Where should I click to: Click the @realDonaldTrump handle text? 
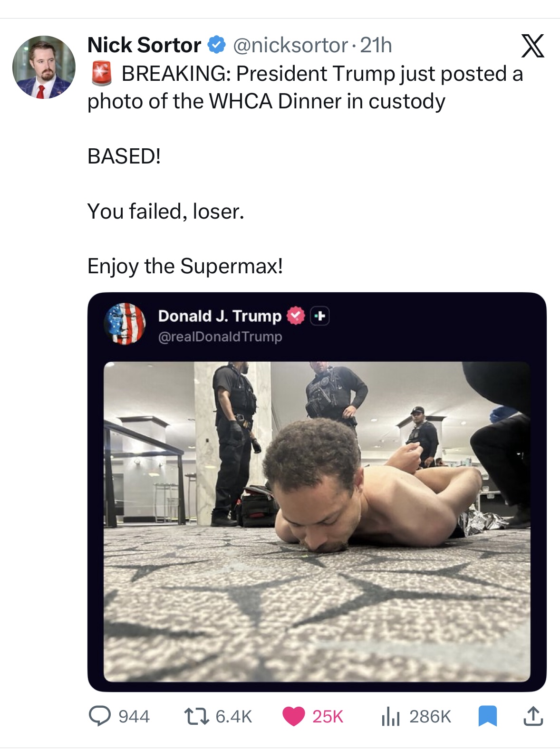220,337
